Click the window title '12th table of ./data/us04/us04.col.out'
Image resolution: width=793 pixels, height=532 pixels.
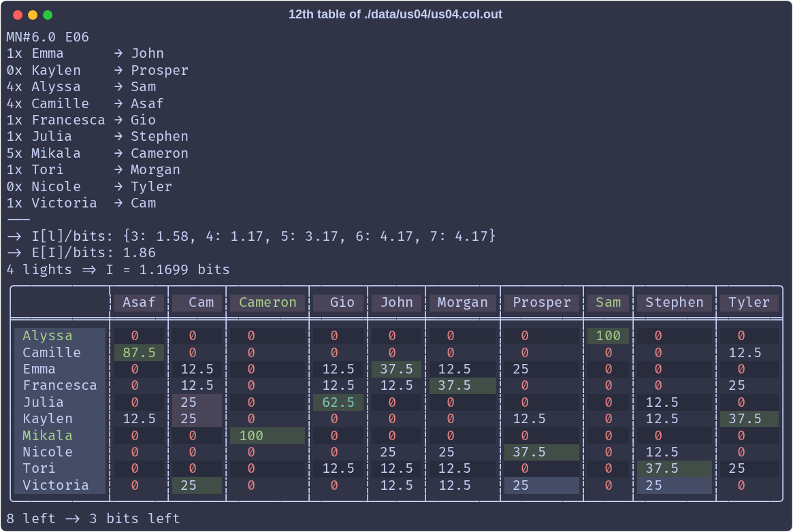click(395, 14)
